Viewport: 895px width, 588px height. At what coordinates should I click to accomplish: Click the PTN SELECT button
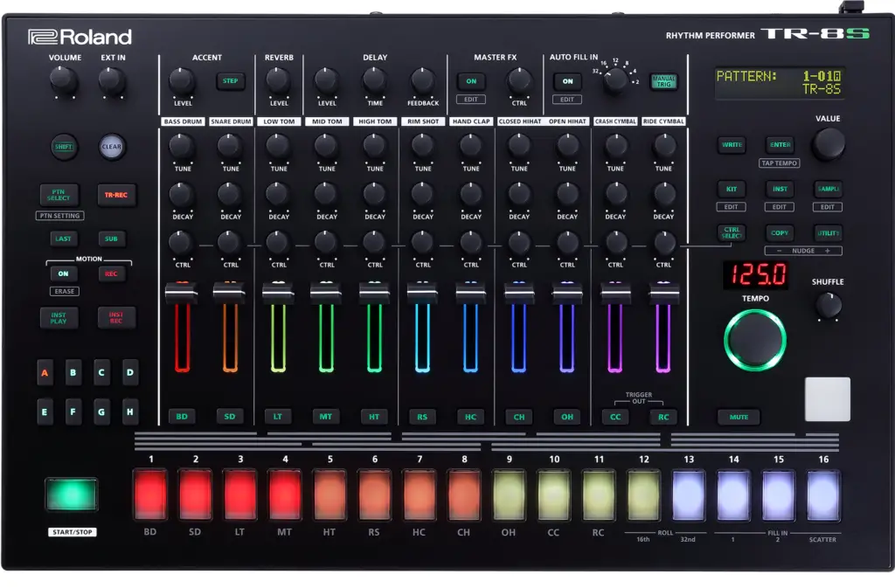59,195
